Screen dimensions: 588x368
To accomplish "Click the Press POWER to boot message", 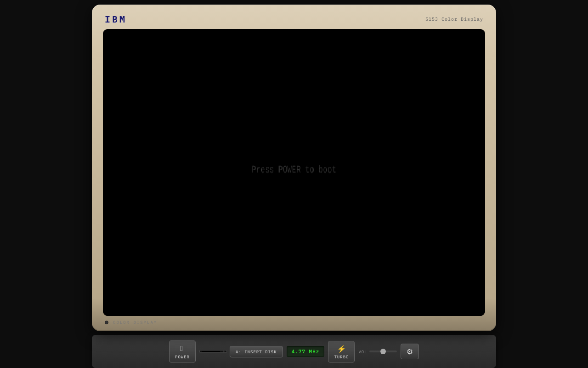I will coord(294,169).
